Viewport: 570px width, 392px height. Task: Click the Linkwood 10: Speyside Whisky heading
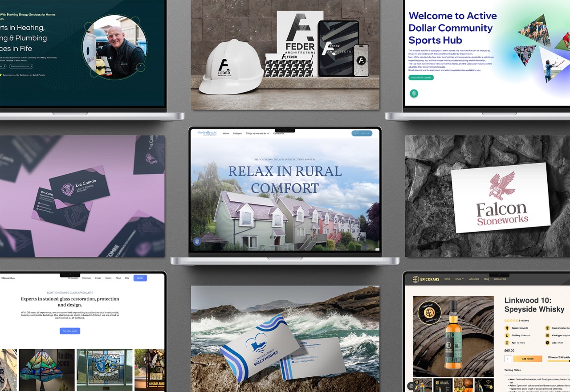coord(534,305)
